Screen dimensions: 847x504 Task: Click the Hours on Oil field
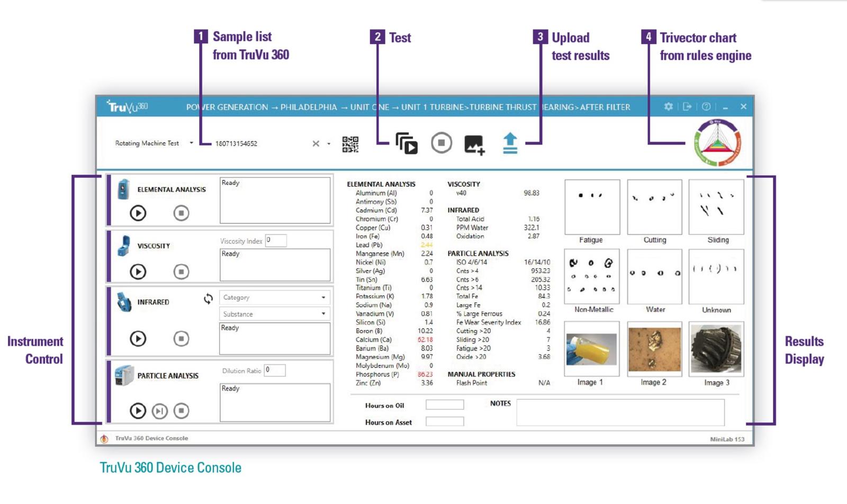coord(445,406)
